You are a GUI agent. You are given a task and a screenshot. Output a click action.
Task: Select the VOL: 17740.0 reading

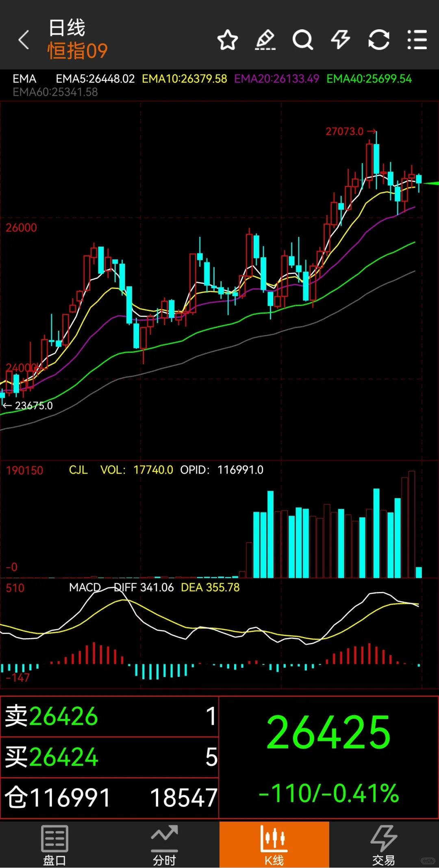[137, 470]
